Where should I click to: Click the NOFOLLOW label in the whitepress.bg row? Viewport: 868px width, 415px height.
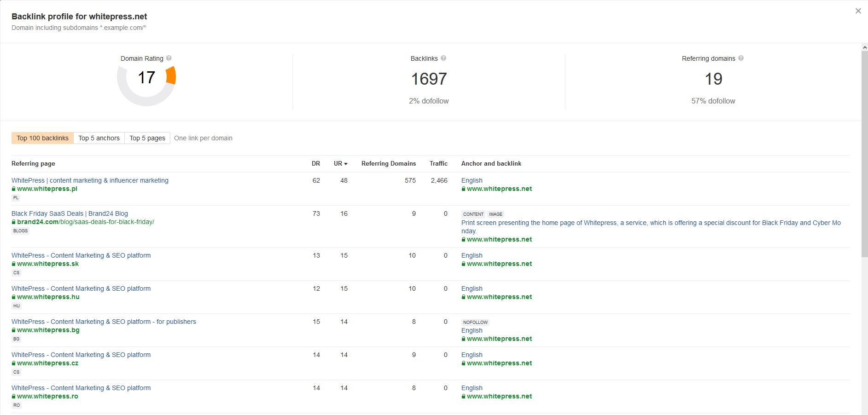pos(475,322)
